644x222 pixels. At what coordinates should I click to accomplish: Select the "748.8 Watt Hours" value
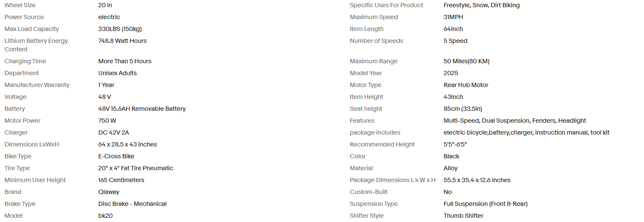[x=122, y=41]
